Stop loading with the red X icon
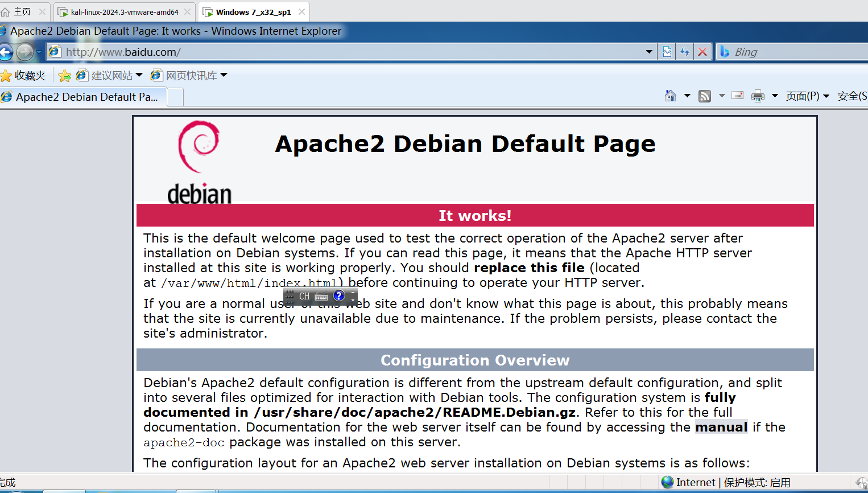This screenshot has width=868, height=493. 702,52
